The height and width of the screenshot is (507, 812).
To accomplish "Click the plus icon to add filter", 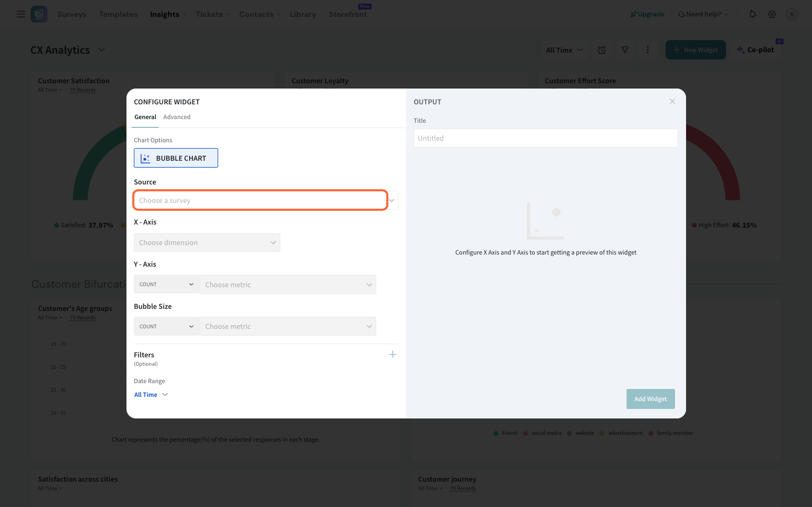I will (392, 355).
